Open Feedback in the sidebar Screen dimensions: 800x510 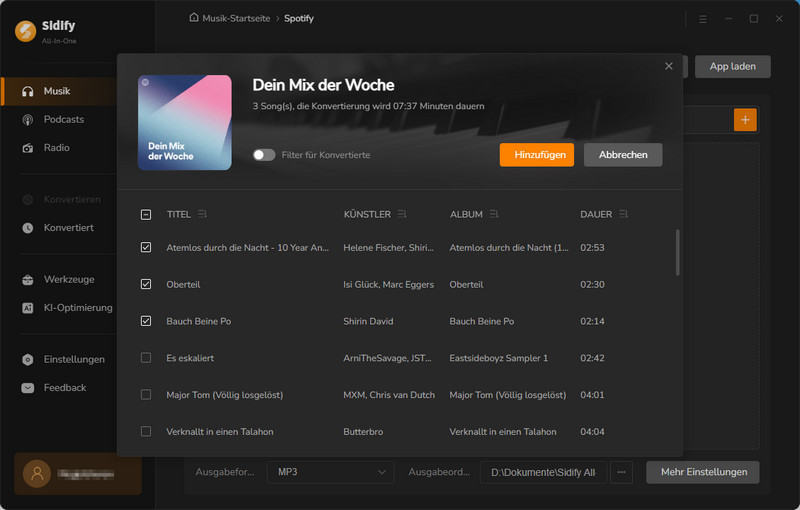[65, 388]
